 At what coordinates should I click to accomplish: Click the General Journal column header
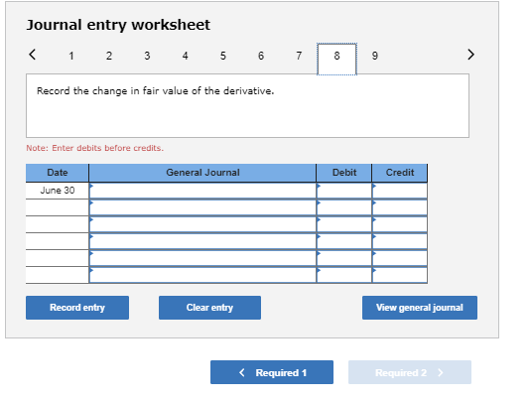(202, 173)
